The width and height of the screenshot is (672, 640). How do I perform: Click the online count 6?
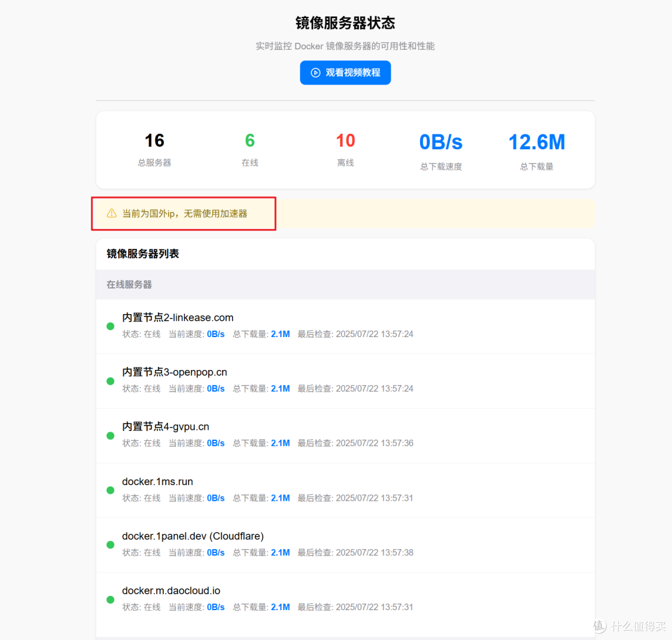pyautogui.click(x=250, y=141)
